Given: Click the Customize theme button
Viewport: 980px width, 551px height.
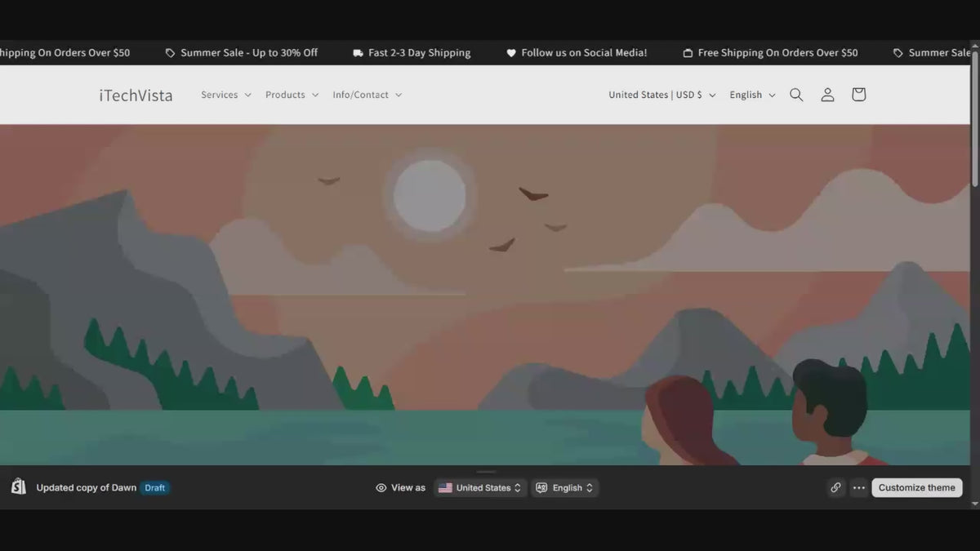Looking at the screenshot, I should (916, 487).
